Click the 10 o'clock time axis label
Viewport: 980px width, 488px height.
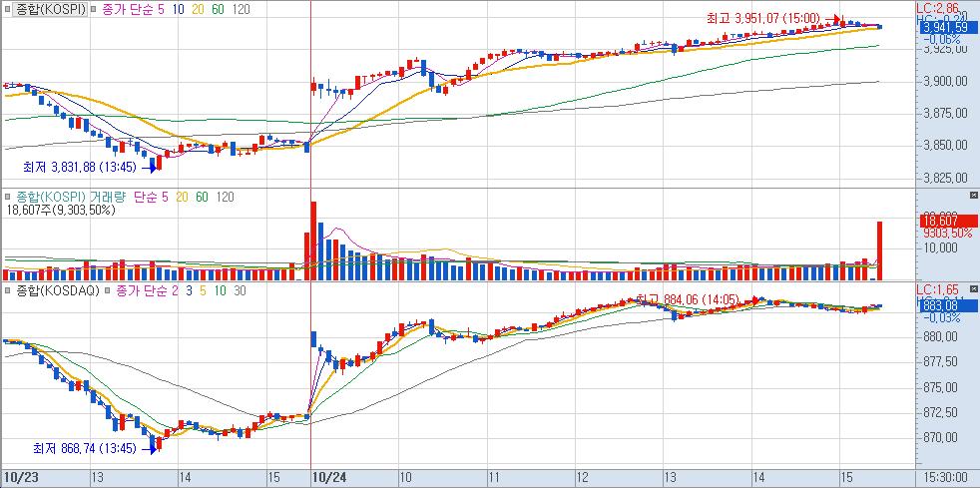click(x=405, y=477)
